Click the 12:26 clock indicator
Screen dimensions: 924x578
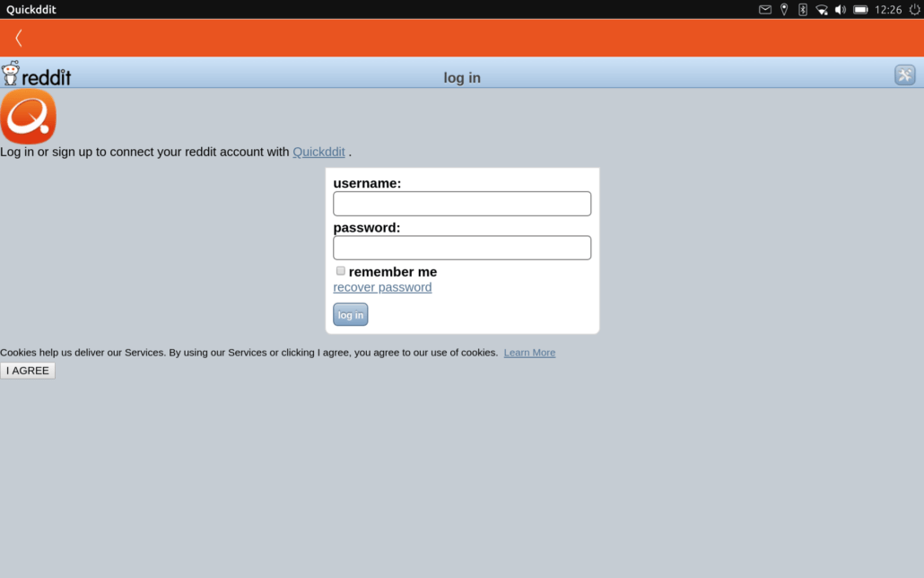(888, 10)
